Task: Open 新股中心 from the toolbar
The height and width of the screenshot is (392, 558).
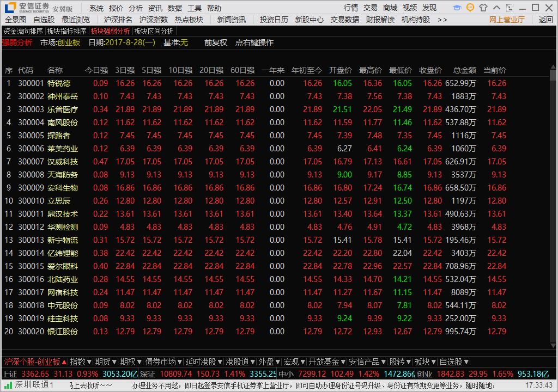Action: [x=310, y=20]
